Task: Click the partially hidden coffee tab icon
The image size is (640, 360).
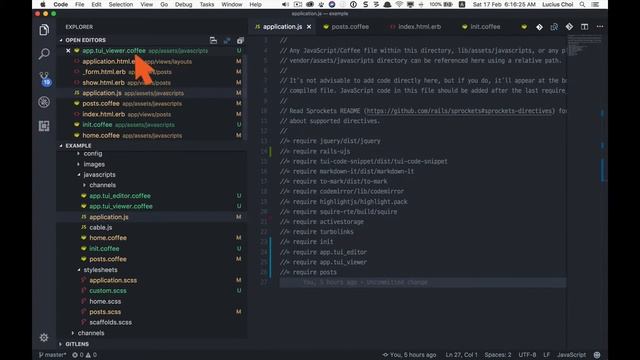Action: [524, 27]
